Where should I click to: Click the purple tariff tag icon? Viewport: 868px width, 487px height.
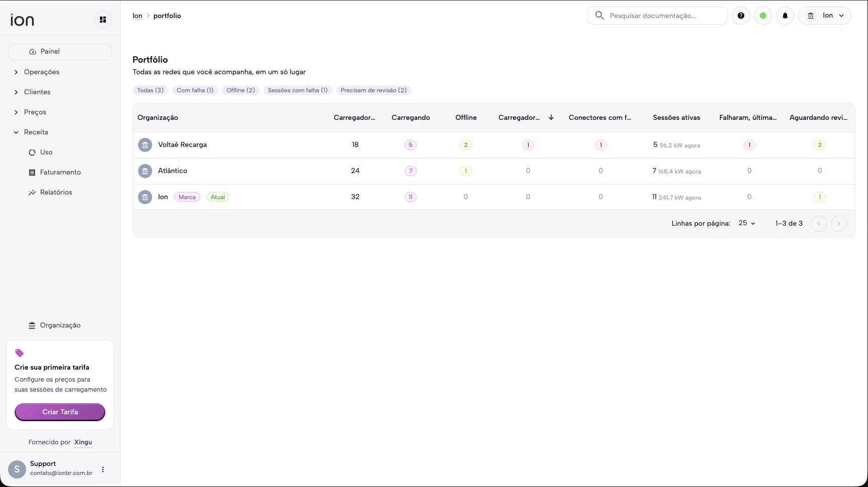(x=20, y=353)
